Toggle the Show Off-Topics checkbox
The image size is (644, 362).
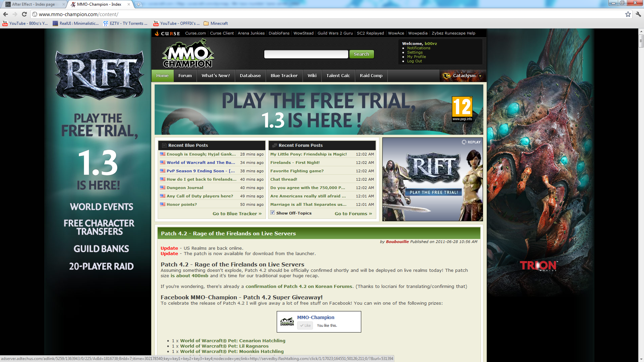point(273,213)
